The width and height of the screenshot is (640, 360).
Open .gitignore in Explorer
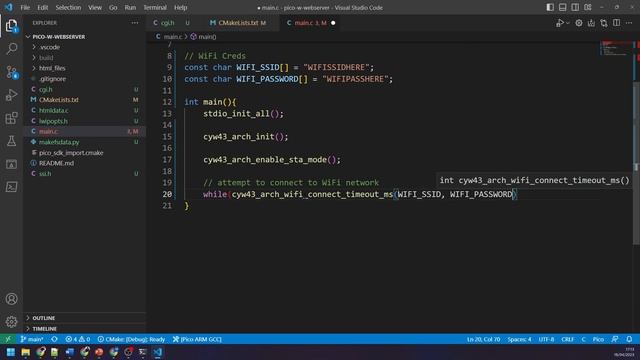(x=52, y=79)
